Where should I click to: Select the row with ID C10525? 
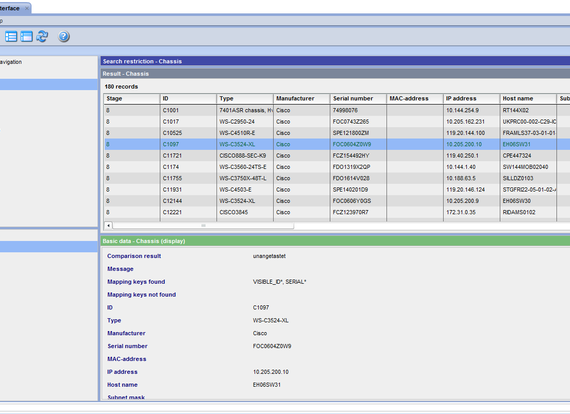[x=337, y=133]
